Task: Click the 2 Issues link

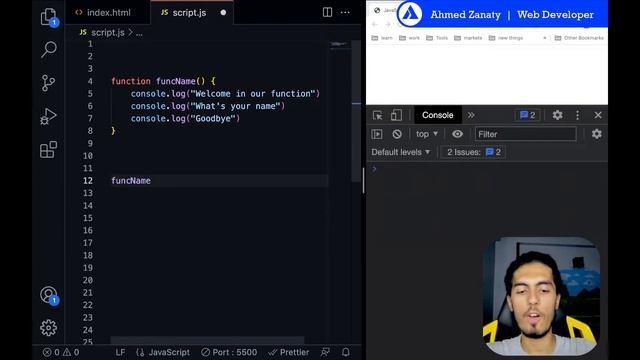Action: click(473, 152)
